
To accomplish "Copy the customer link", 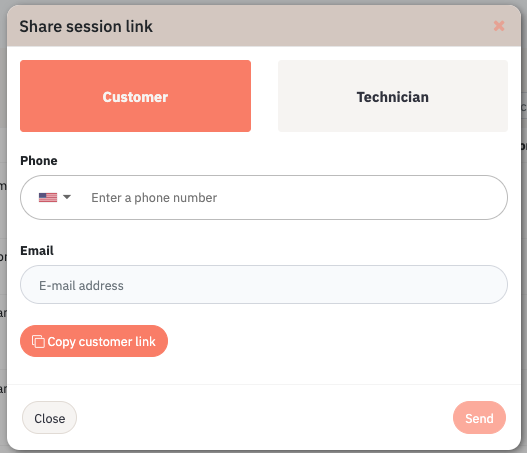I will 94,341.
